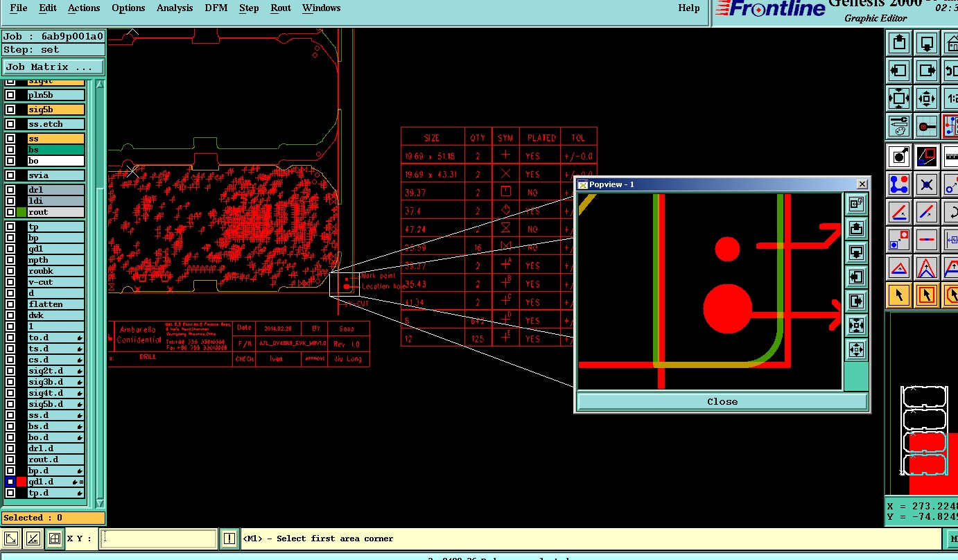Click Popview top overlapping-squares icon
The image size is (958, 560).
coord(856,203)
